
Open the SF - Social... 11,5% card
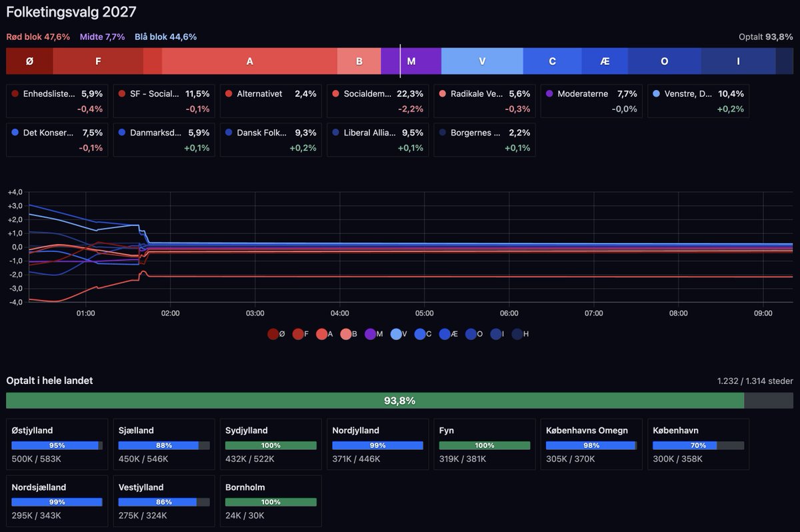point(164,101)
